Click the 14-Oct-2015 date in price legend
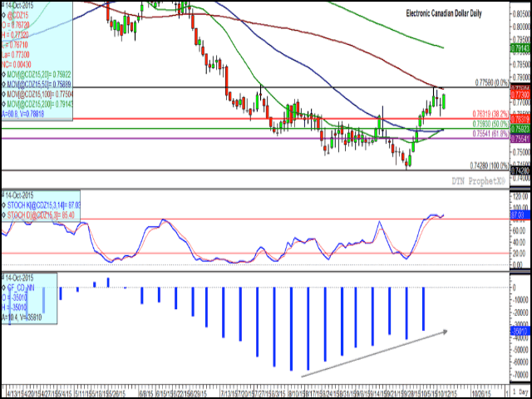This screenshot has width=532, height=399. click(19, 7)
